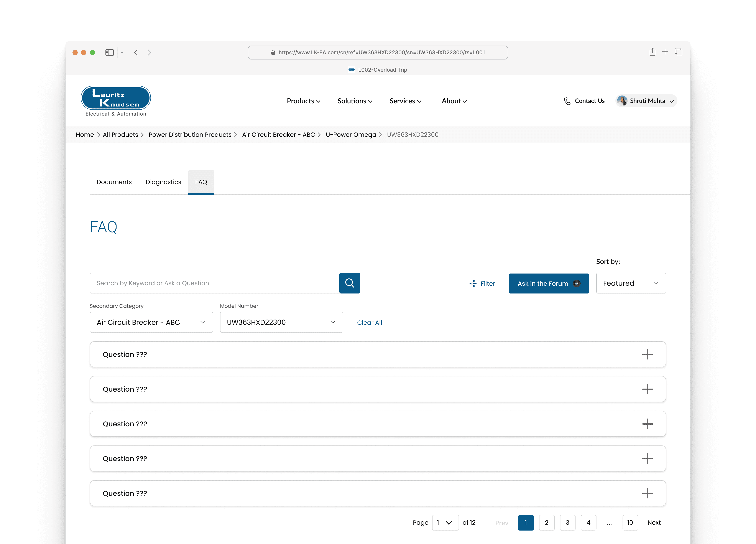Image resolution: width=756 pixels, height=544 pixels.
Task: Click the Clear All link
Action: (x=369, y=323)
